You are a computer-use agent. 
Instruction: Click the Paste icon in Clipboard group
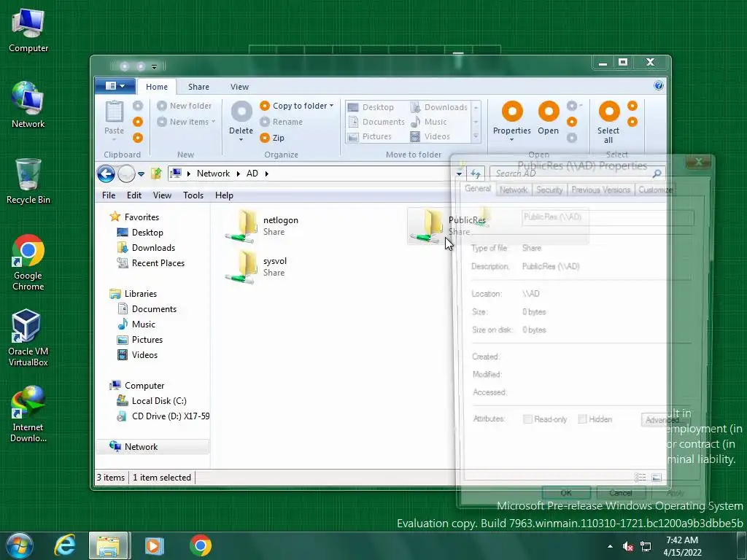pos(115,112)
